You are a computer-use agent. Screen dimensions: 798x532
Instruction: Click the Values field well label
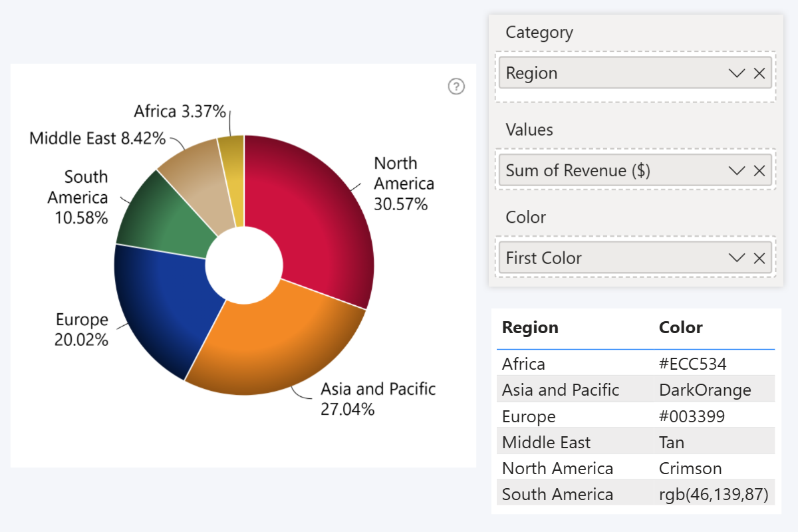529,130
